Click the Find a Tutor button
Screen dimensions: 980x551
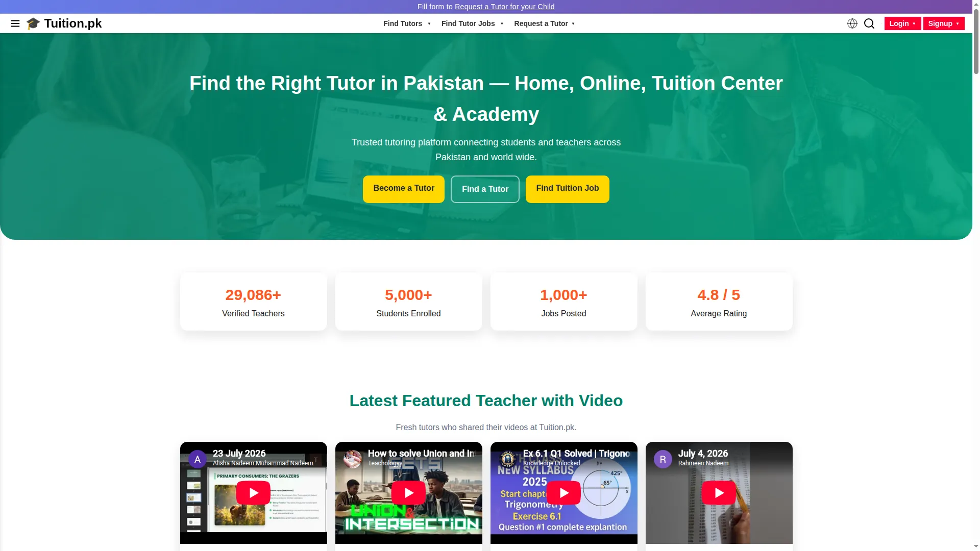(485, 189)
